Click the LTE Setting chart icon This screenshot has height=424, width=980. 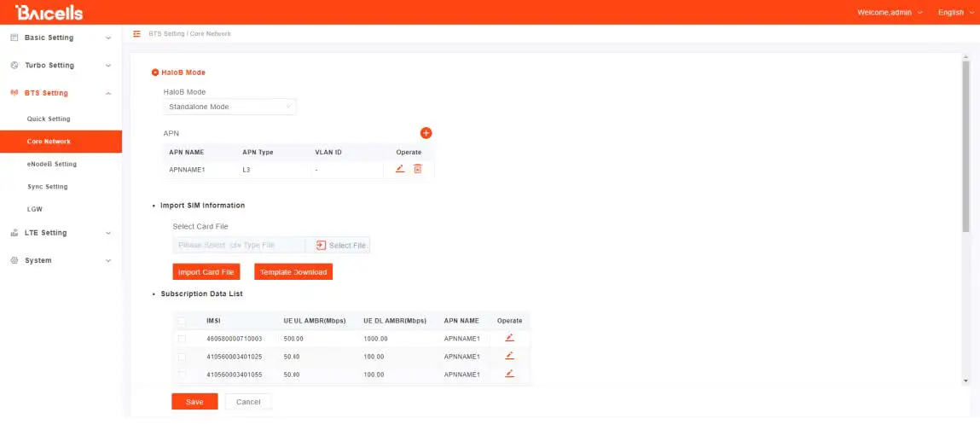(x=14, y=233)
